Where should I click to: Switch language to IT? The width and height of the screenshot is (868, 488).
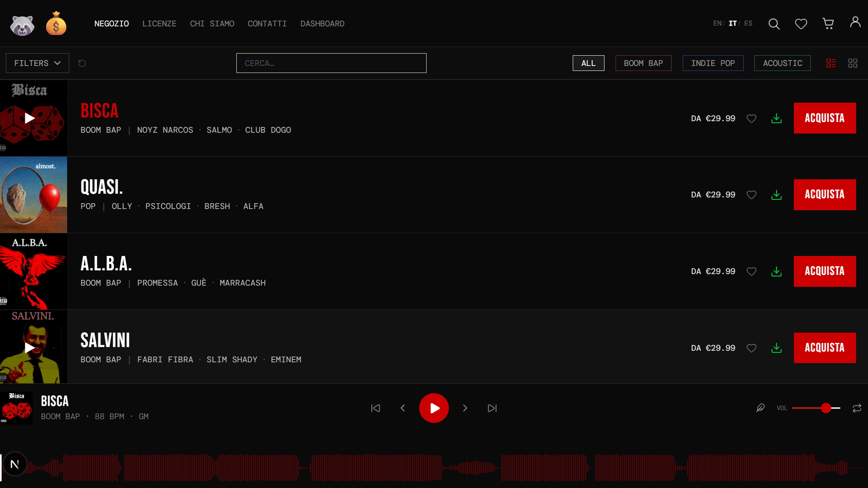pyautogui.click(x=733, y=23)
